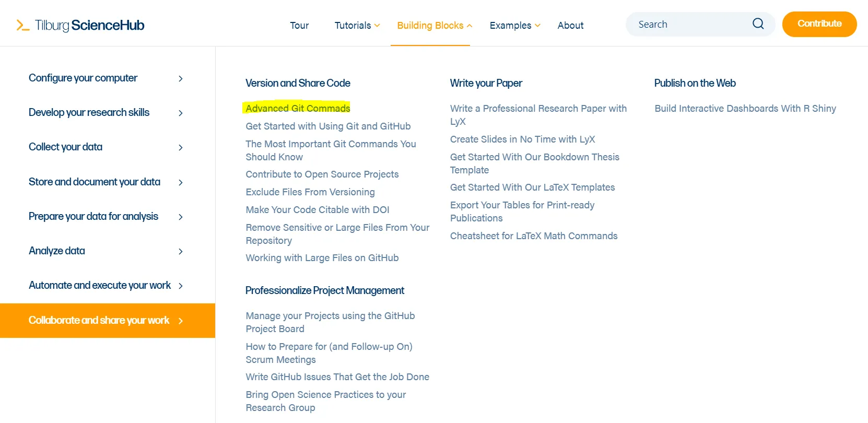The image size is (868, 423).
Task: Select Collaborate and share your work chevron
Action: (181, 321)
